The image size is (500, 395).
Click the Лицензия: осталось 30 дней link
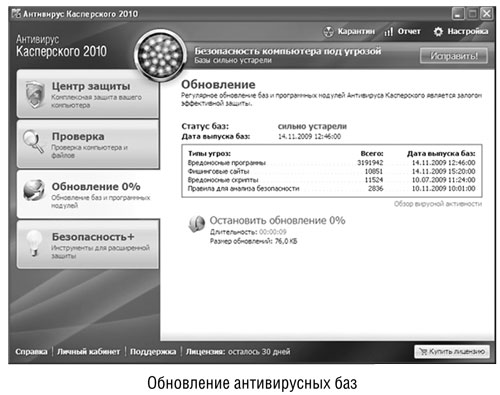[x=238, y=352]
